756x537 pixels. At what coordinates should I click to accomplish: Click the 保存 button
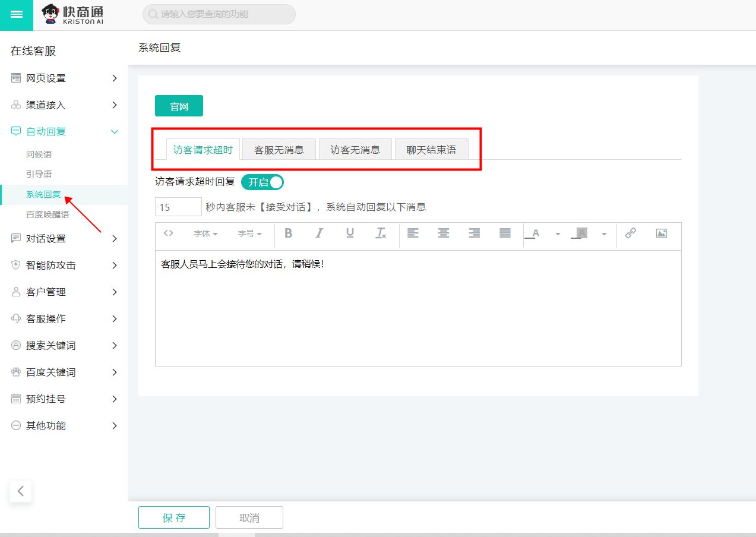pyautogui.click(x=174, y=517)
